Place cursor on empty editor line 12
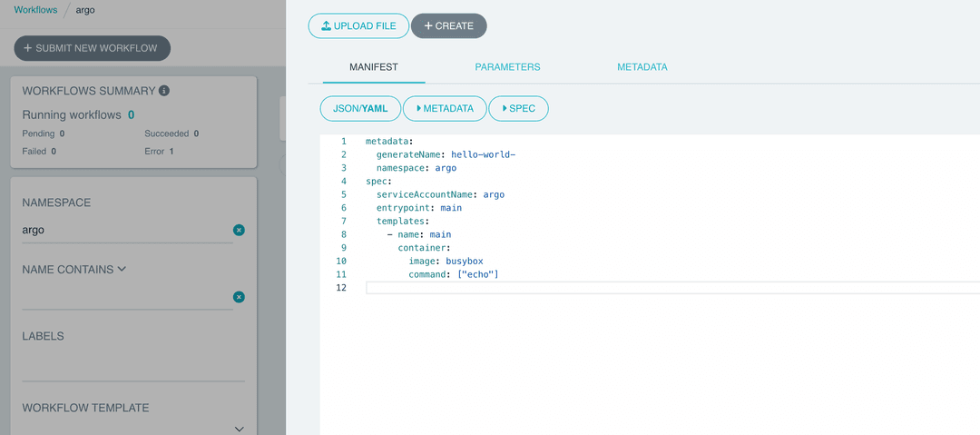This screenshot has height=435, width=980. click(x=635, y=288)
